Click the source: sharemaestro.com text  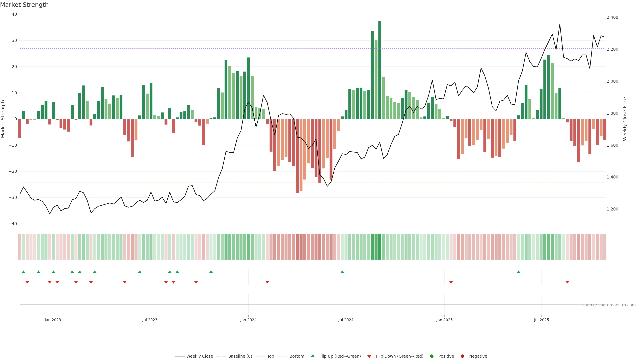tap(609, 305)
